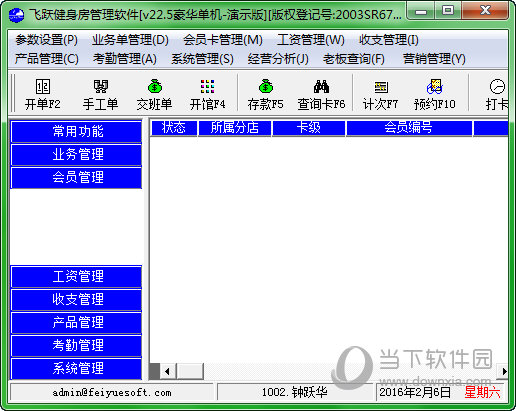Expand the 业务管理 sidebar section

pos(76,154)
